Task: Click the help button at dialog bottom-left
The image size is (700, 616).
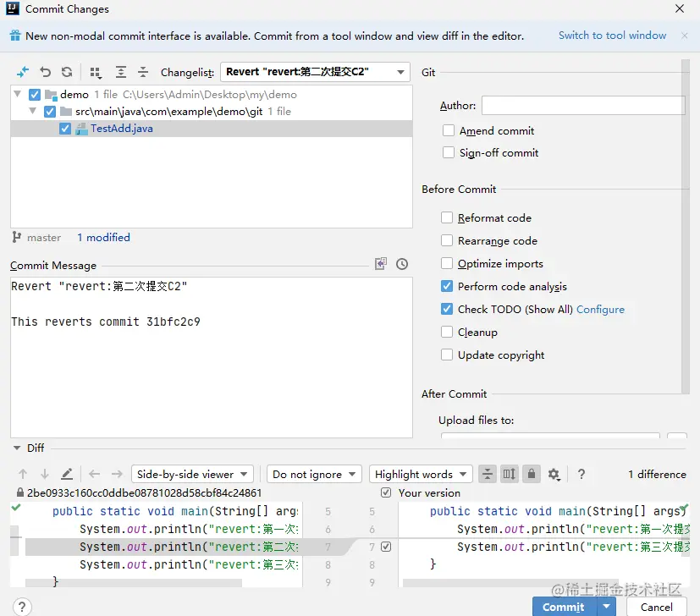Action: tap(22, 607)
